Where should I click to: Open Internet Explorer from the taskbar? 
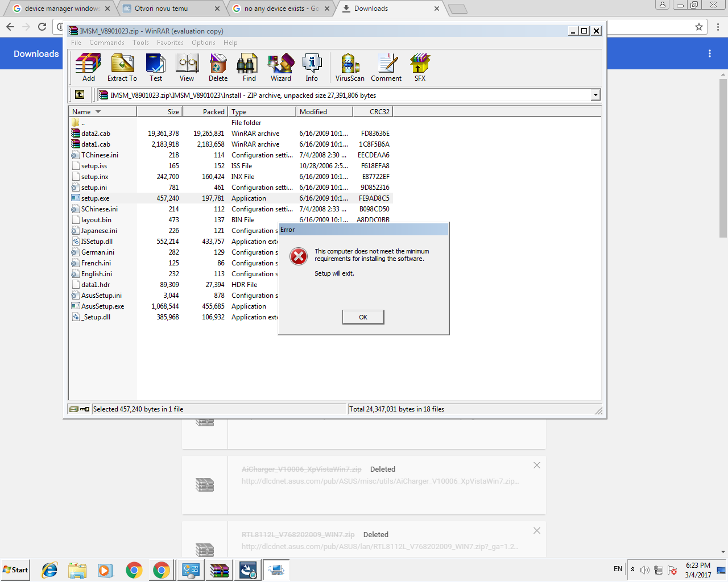(x=49, y=569)
